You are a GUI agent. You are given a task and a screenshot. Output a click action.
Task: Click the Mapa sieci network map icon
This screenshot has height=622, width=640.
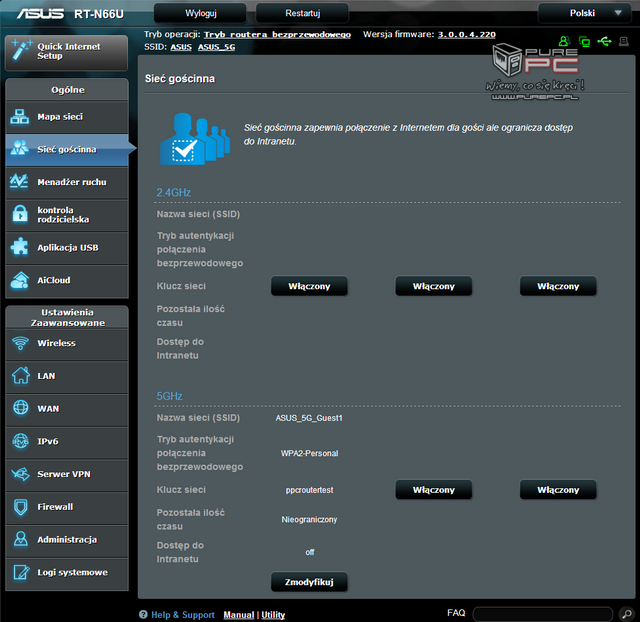(x=20, y=117)
